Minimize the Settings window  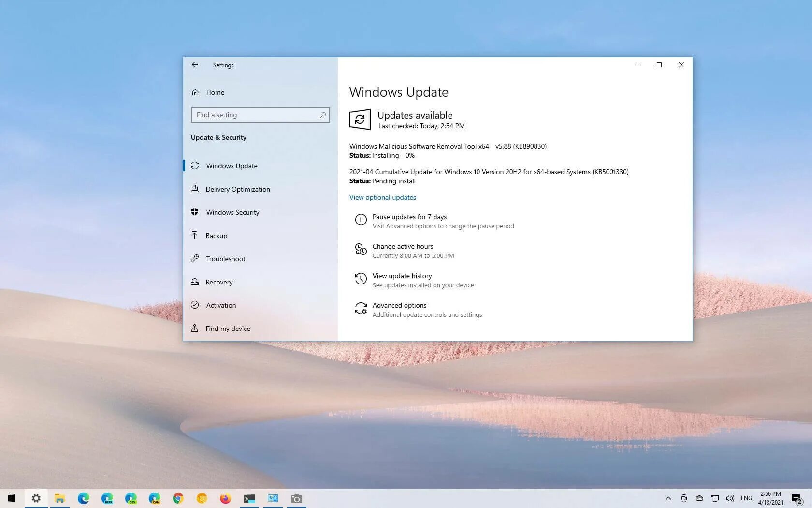point(637,65)
